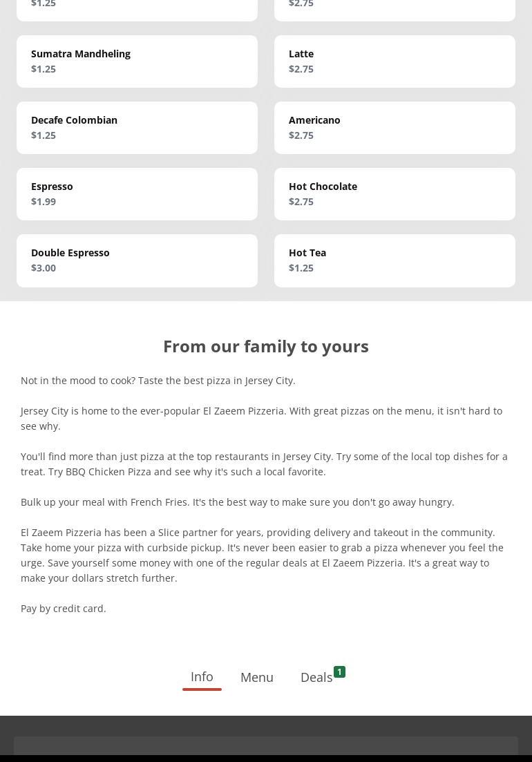Select the Decafe Colombian item

pos(137,128)
